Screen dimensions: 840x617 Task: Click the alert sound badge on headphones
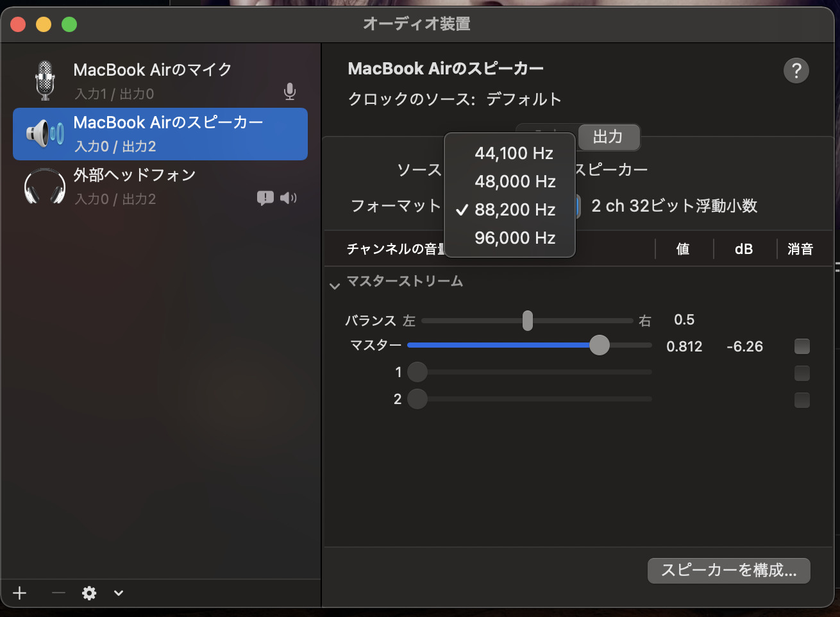coord(265,198)
